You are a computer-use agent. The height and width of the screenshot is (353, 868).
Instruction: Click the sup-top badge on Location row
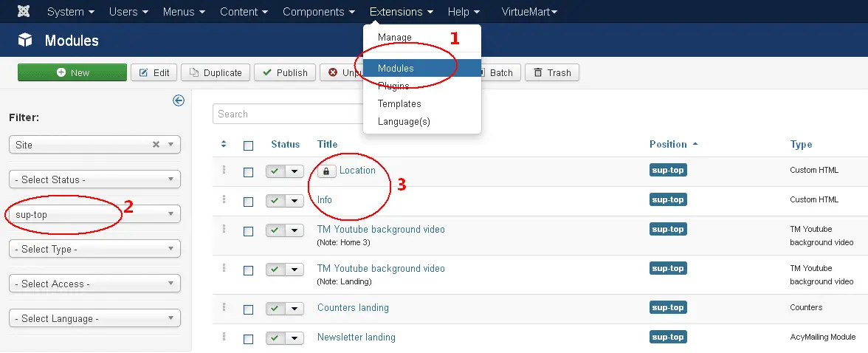(x=668, y=170)
